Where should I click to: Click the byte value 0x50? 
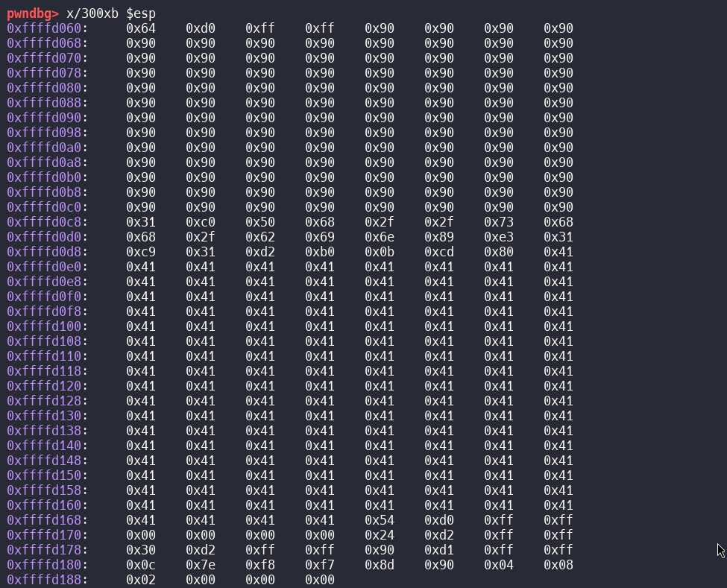coord(260,222)
